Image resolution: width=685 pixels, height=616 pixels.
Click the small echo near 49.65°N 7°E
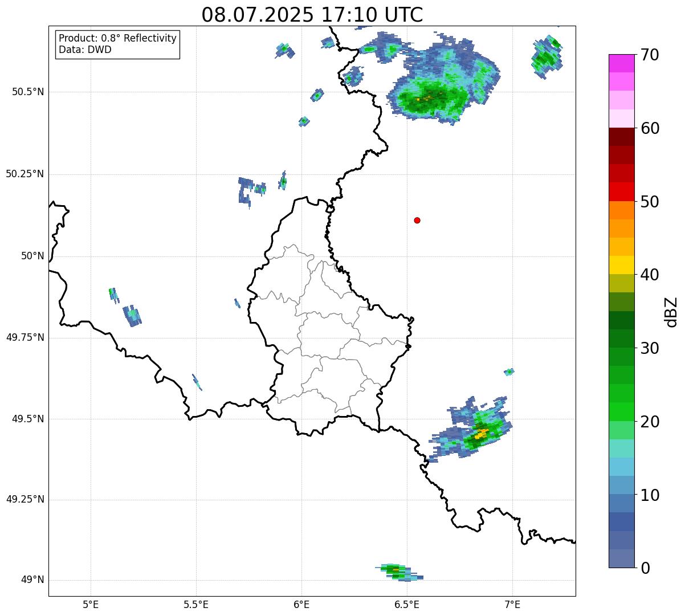point(509,372)
